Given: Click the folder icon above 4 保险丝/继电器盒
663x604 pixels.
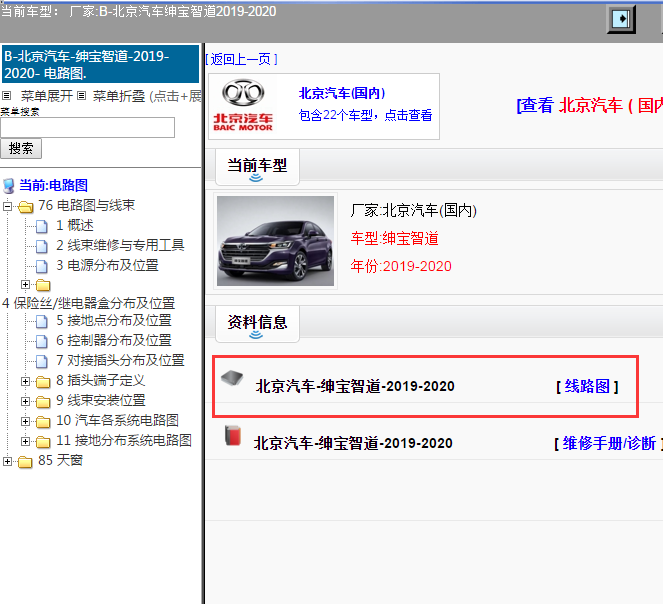Looking at the screenshot, I should [x=43, y=285].
